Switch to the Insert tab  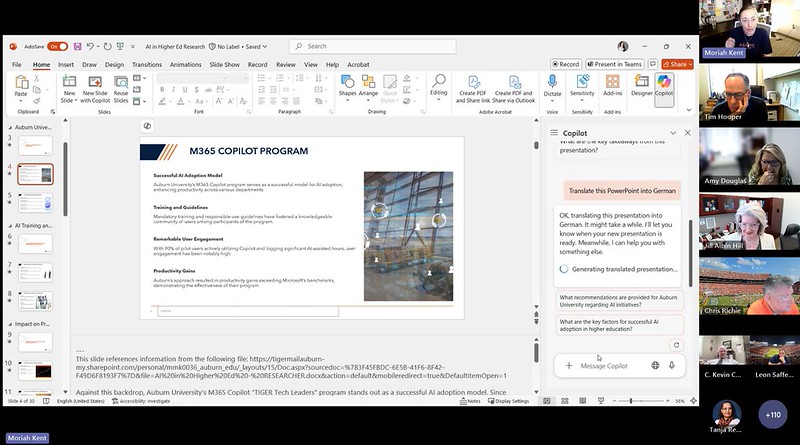click(x=66, y=65)
